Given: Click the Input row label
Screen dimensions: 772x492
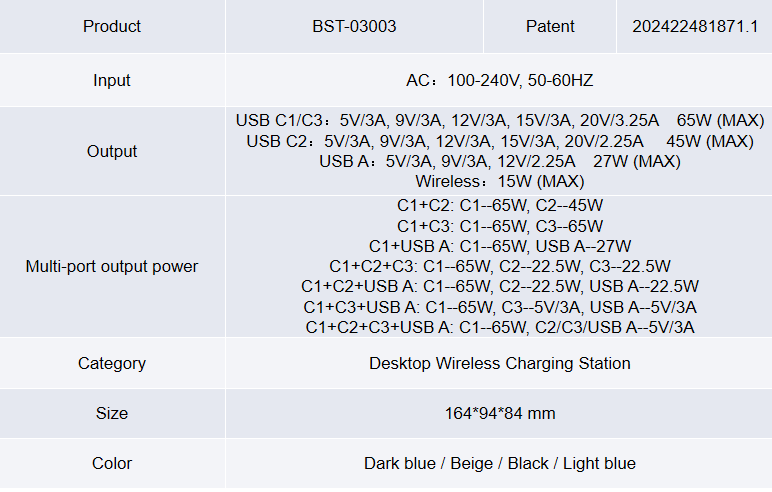Looking at the screenshot, I should [x=112, y=80].
